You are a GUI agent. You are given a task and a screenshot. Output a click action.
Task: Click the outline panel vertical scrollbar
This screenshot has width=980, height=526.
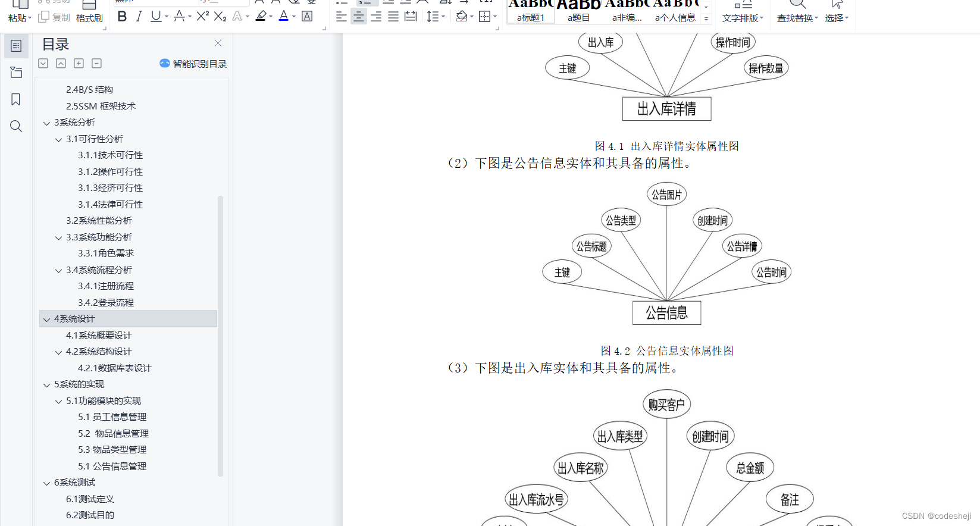pyautogui.click(x=220, y=336)
